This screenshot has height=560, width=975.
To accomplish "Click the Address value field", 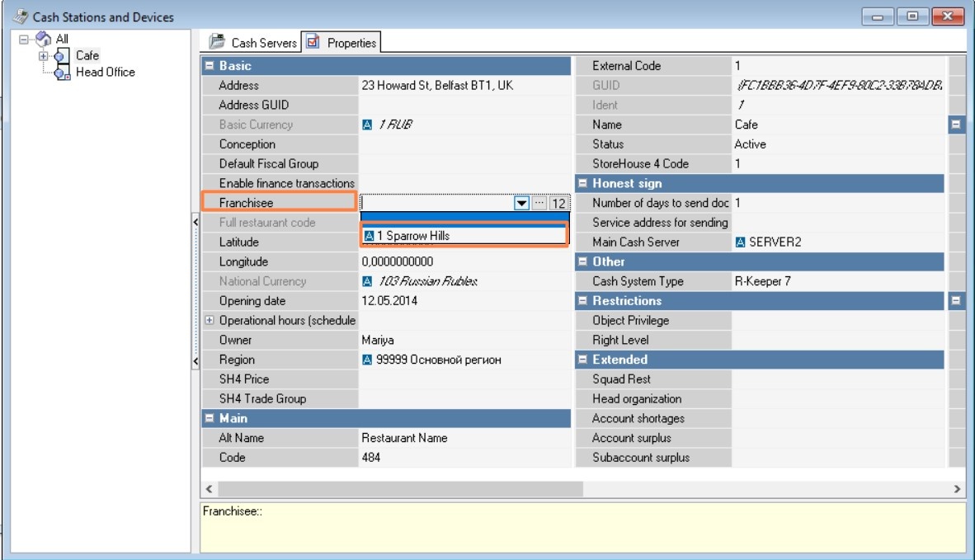I will point(464,86).
